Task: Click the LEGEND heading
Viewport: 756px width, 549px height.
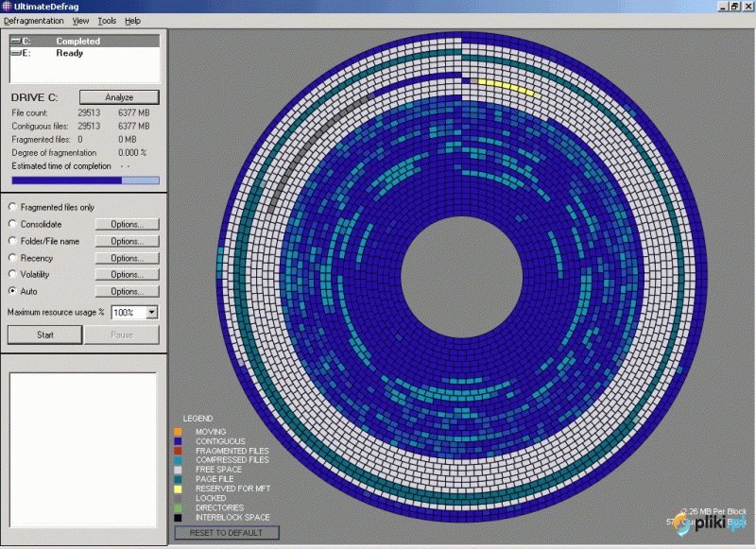Action: [x=198, y=419]
